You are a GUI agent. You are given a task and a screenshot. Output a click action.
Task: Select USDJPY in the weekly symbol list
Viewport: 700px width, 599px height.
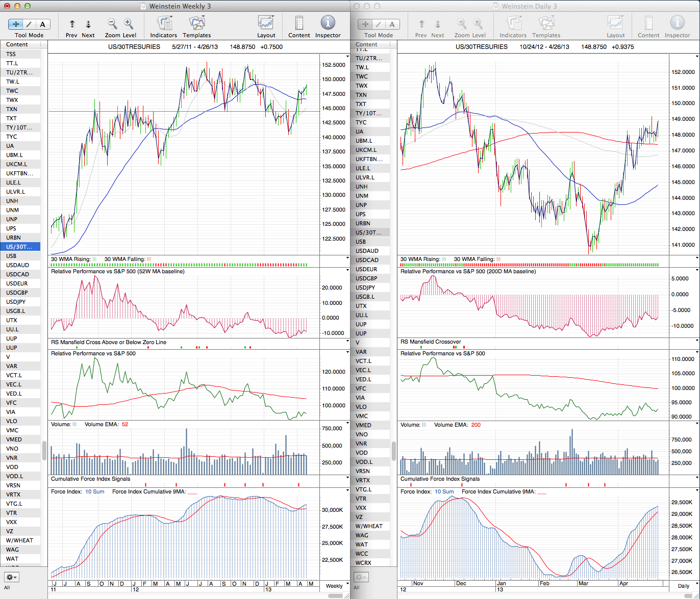(16, 302)
